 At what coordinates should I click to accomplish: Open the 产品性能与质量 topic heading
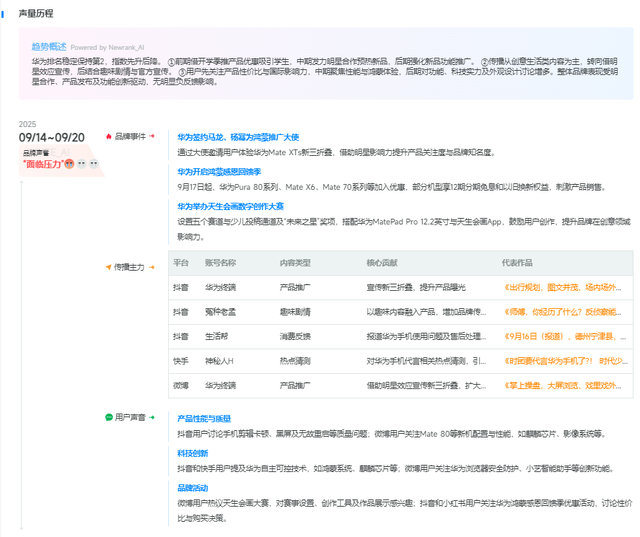point(204,419)
